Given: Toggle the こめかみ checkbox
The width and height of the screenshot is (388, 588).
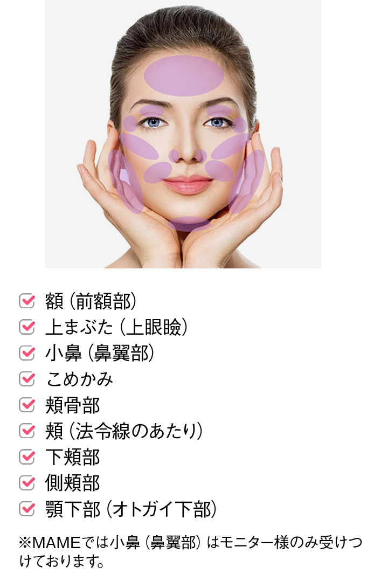Looking at the screenshot, I should (26, 379).
